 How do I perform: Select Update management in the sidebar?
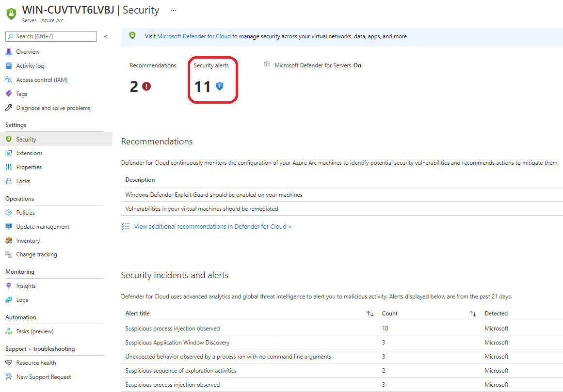tap(43, 227)
